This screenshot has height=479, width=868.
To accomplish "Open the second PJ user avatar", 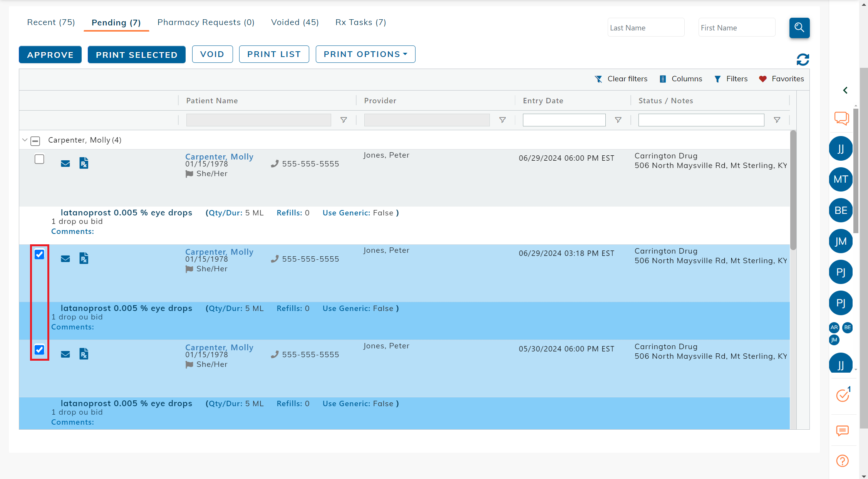I will click(x=841, y=303).
